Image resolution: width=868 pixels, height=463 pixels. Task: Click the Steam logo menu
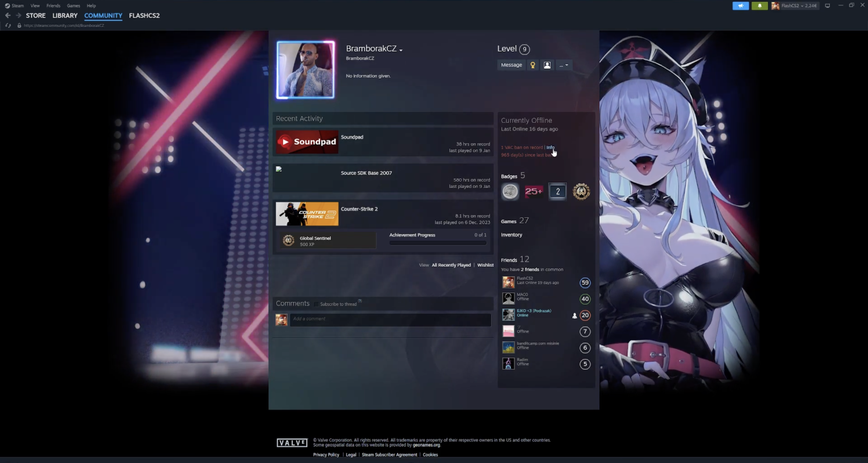(x=7, y=6)
